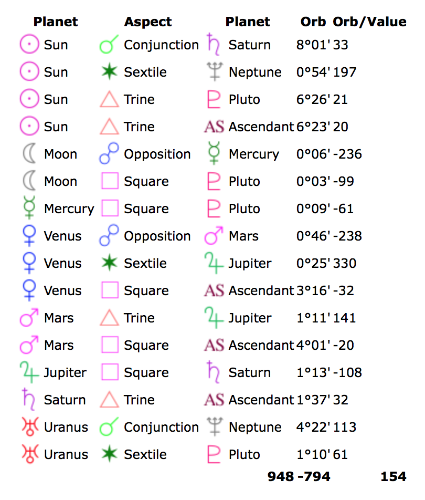Click the Jupiter glyph in Jupiter Square Saturn row
425x500 pixels.
point(29,372)
